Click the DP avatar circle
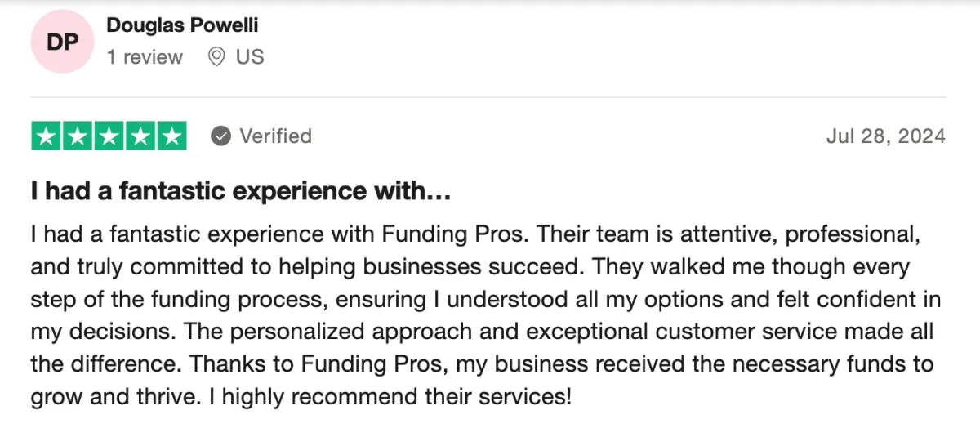Screen dimensions: 980x437 (62, 42)
